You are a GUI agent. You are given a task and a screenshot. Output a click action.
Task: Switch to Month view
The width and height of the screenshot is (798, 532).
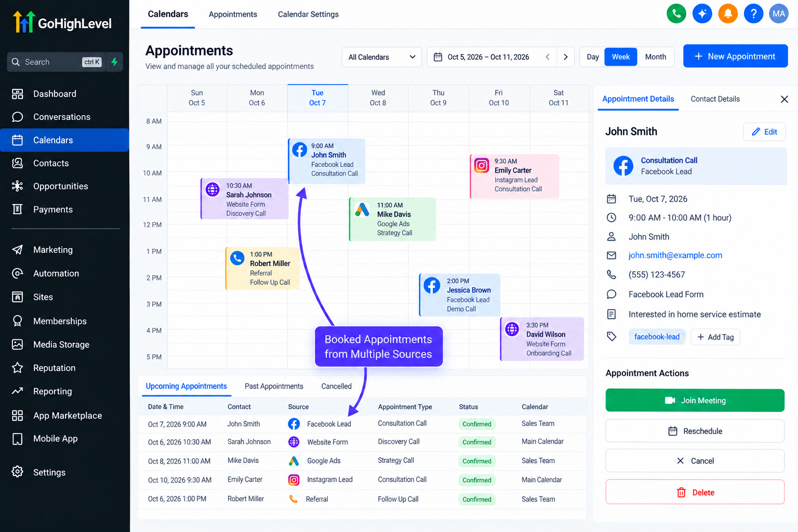point(656,57)
